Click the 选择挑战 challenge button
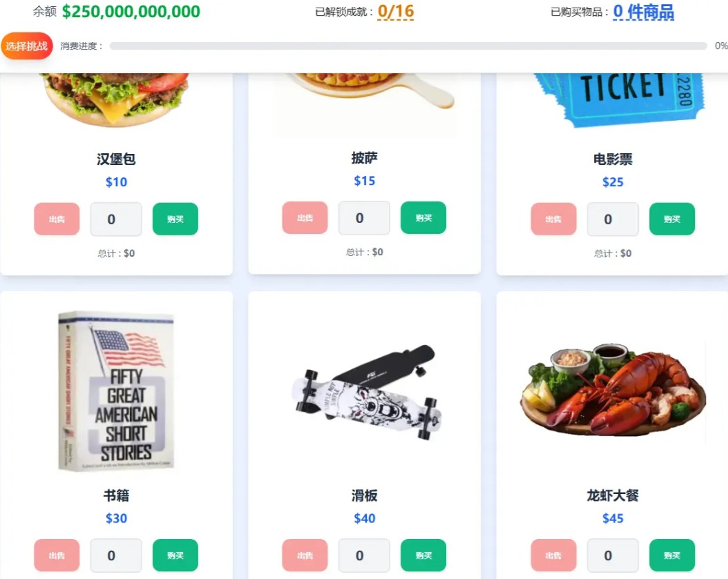Viewport: 728px width, 579px height. [x=27, y=46]
